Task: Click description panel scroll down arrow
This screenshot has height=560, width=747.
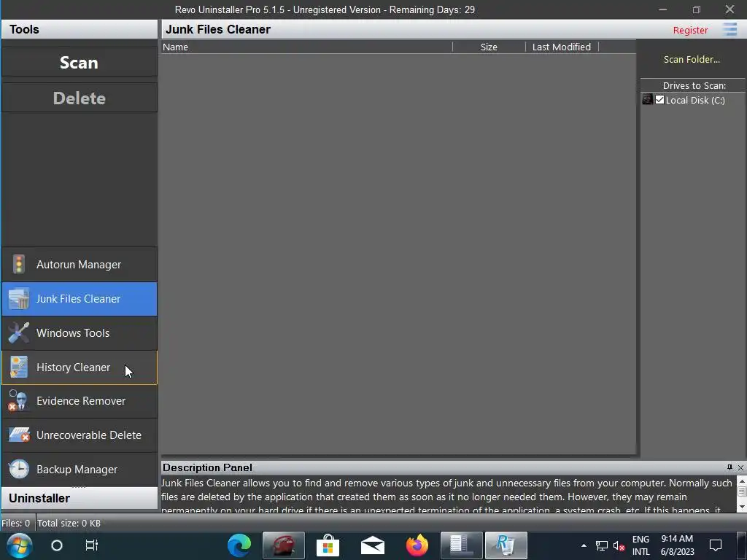Action: 742,507
